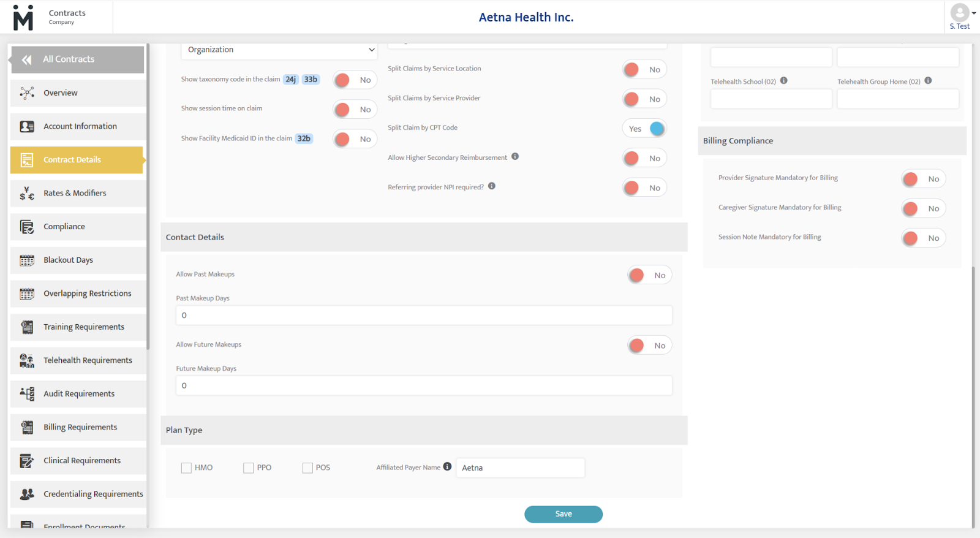The height and width of the screenshot is (538, 980).
Task: Click the Overview network icon in sidebar
Action: pos(27,93)
